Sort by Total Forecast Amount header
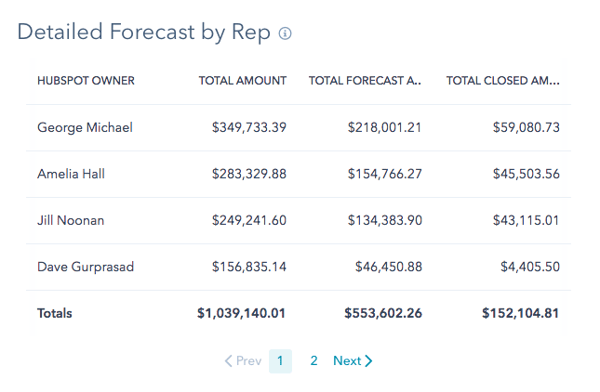Image resolution: width=600 pixels, height=392 pixels. [365, 81]
